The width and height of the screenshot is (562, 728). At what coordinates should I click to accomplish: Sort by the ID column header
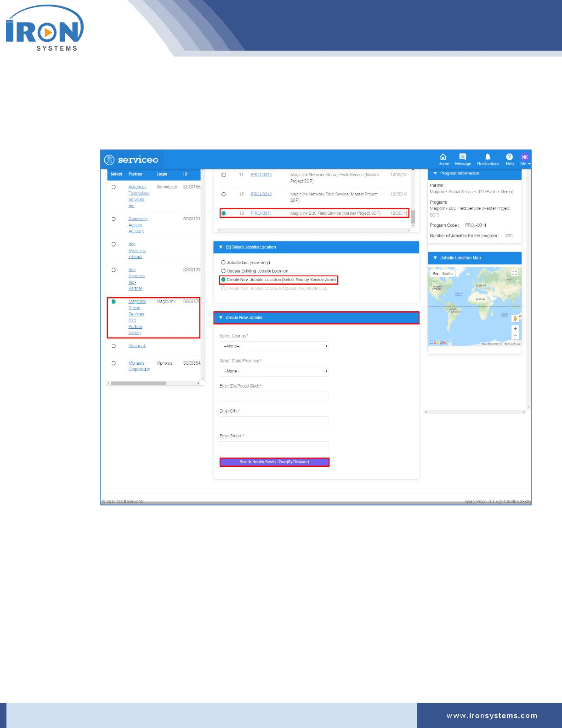tap(185, 174)
